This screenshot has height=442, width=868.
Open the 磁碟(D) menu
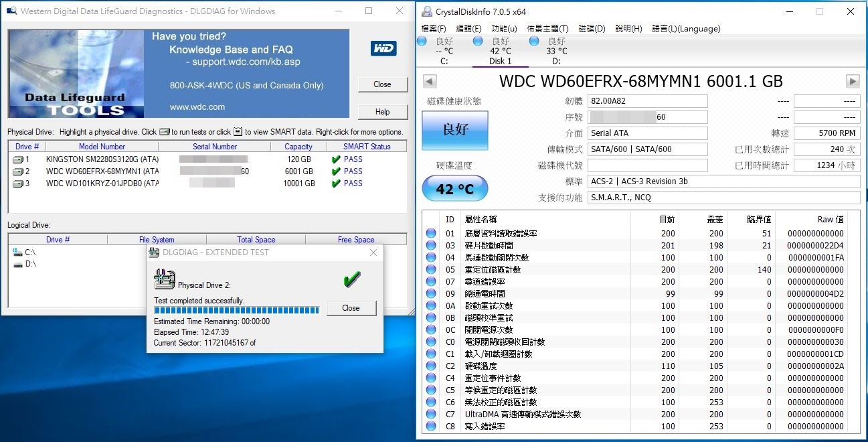coord(592,29)
